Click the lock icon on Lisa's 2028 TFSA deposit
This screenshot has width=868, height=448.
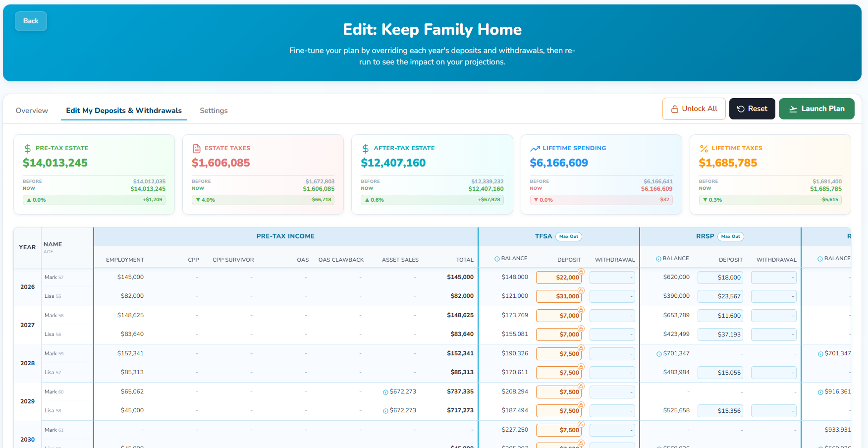[581, 367]
